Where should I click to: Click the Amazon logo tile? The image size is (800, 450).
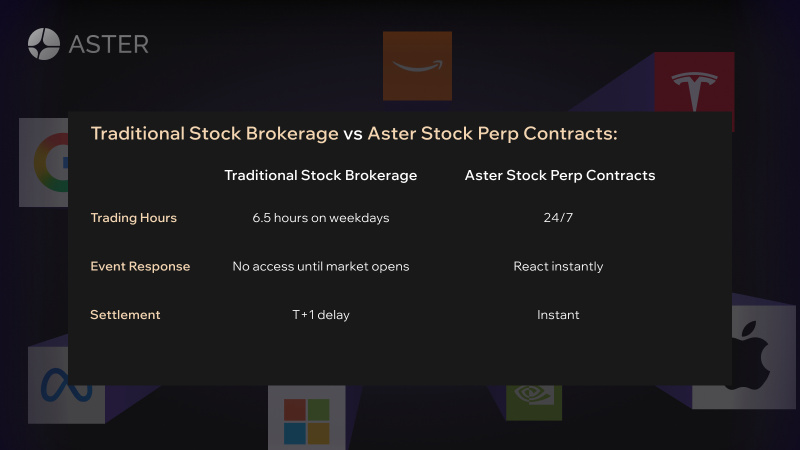tap(417, 65)
